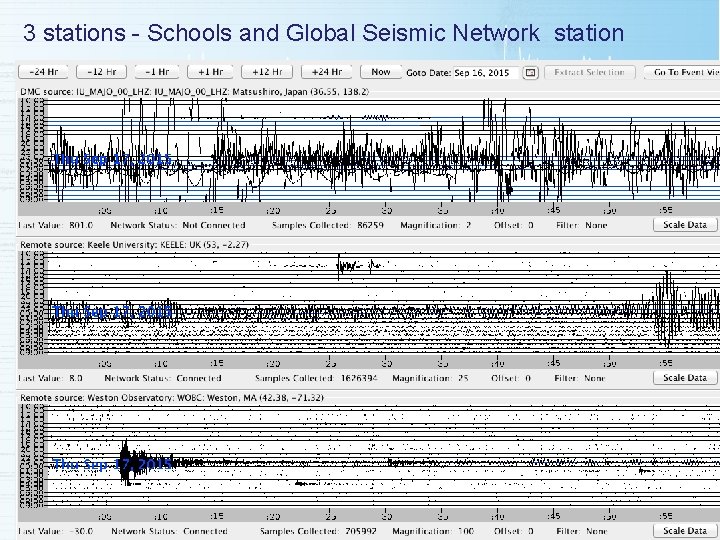The image size is (720, 540).
Task: Click the Extract Selection button
Action: coord(590,72)
